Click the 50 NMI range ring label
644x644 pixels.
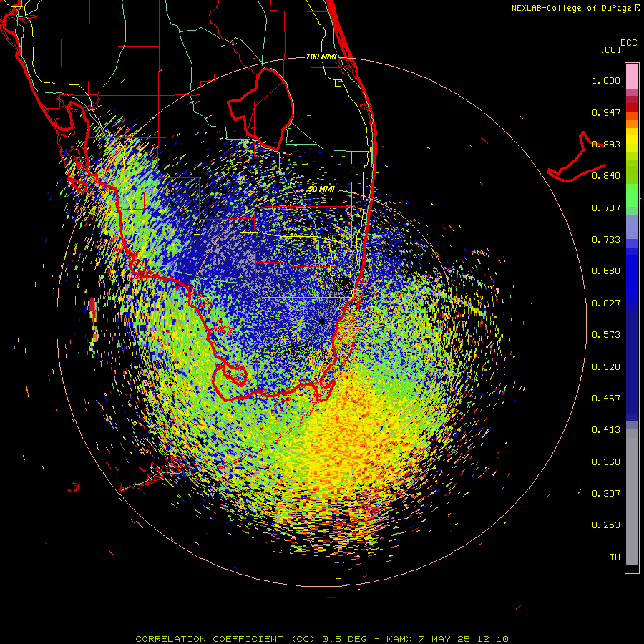click(x=321, y=190)
